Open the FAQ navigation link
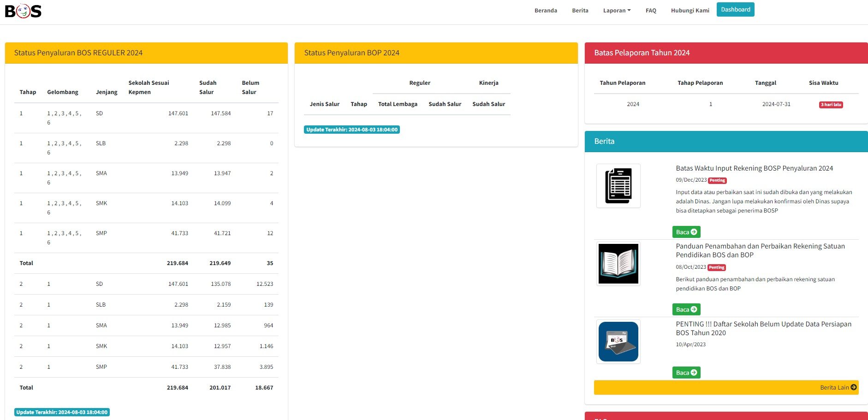This screenshot has width=868, height=420. (x=651, y=11)
